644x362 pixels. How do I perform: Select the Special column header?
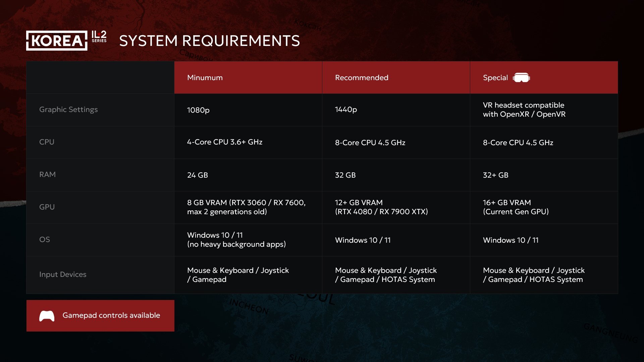tap(495, 78)
